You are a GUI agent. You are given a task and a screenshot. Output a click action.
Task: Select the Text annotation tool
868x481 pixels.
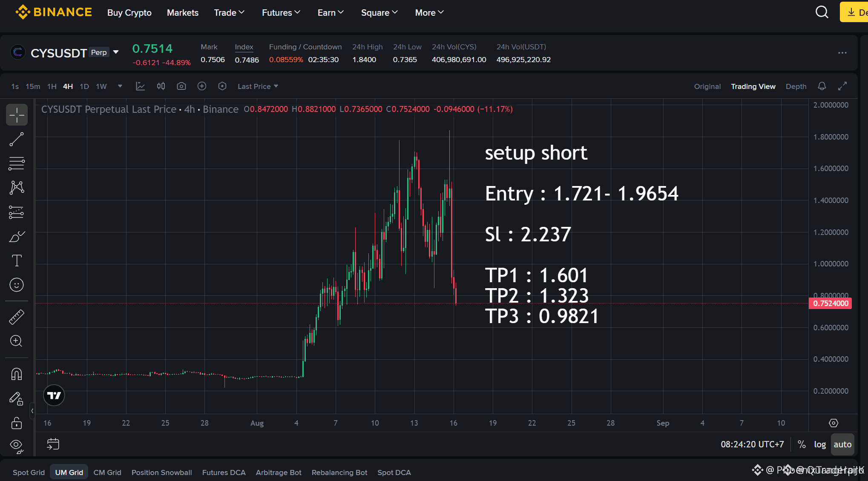(17, 261)
